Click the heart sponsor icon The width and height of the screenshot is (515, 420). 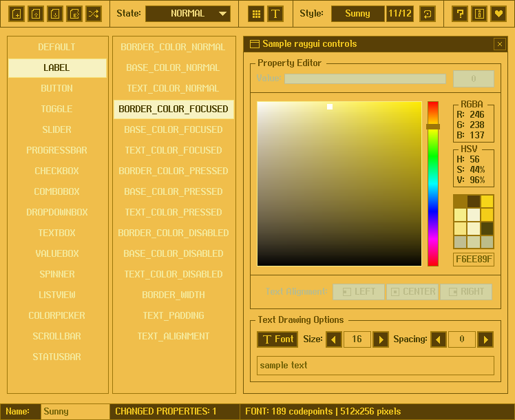498,14
